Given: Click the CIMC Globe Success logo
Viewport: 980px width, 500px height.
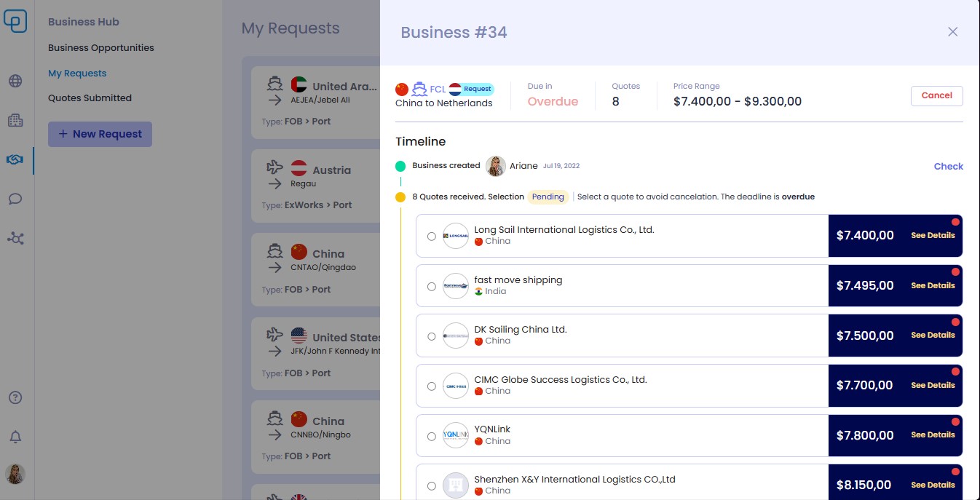Looking at the screenshot, I should click(456, 386).
